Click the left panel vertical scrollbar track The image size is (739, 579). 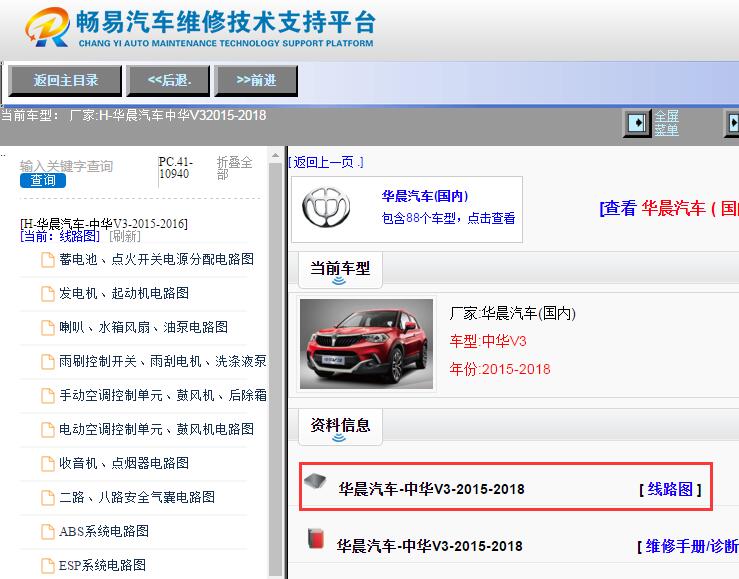[276, 367]
